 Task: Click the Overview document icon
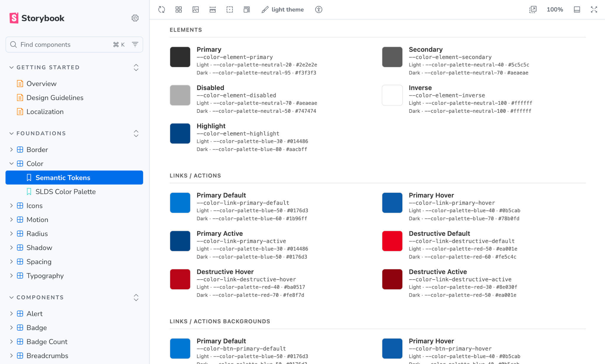(x=20, y=84)
